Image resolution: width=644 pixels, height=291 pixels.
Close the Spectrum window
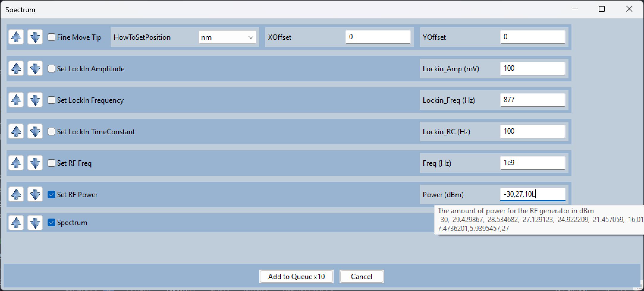click(629, 9)
